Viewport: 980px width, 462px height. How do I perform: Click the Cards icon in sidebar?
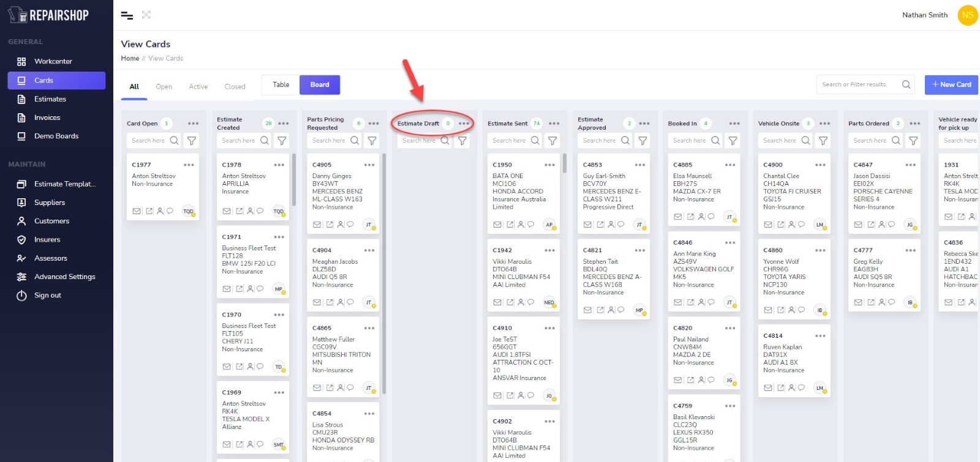pyautogui.click(x=21, y=80)
